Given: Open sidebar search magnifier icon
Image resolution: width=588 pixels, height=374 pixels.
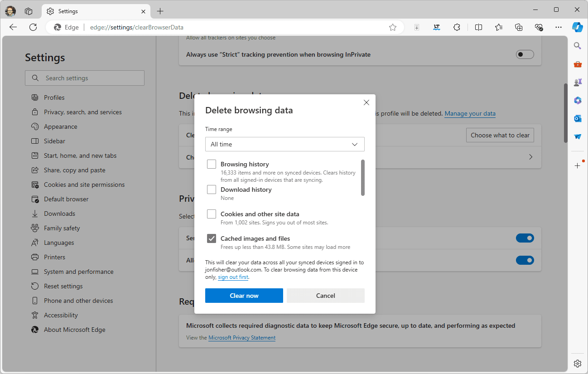Looking at the screenshot, I should tap(577, 45).
